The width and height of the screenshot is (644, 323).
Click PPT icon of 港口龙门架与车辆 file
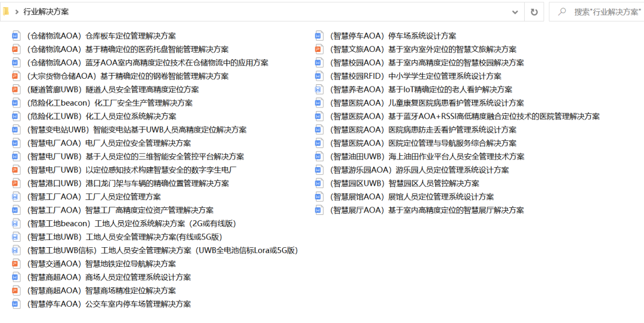coord(16,183)
